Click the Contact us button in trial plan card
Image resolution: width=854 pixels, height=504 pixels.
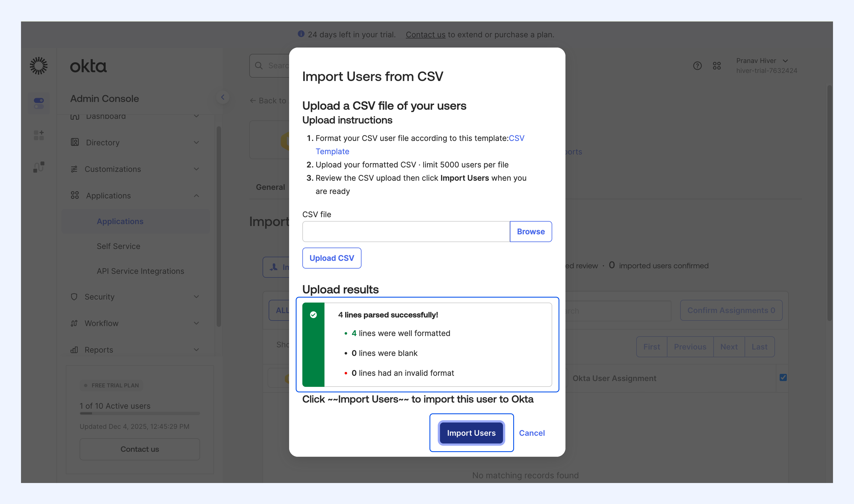point(140,449)
